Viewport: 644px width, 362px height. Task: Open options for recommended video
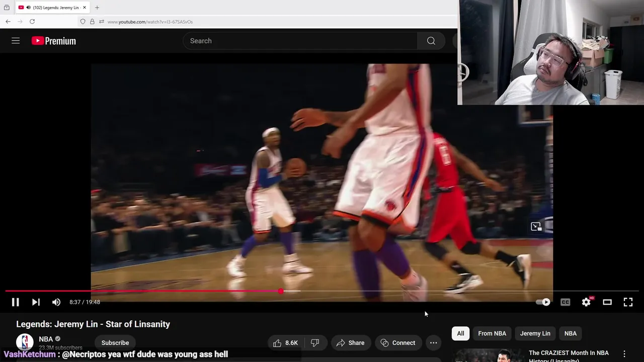coord(624,354)
